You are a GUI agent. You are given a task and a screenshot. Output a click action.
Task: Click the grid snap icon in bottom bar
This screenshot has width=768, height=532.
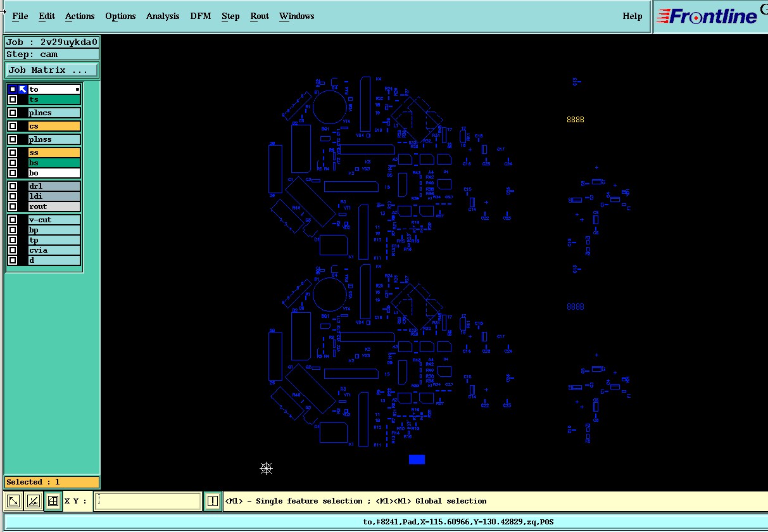point(53,502)
